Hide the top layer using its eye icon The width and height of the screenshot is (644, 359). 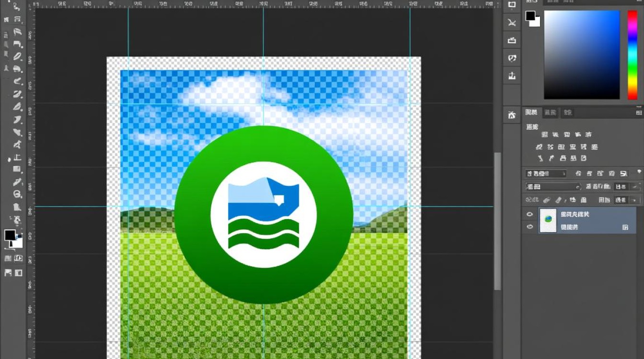tap(529, 214)
